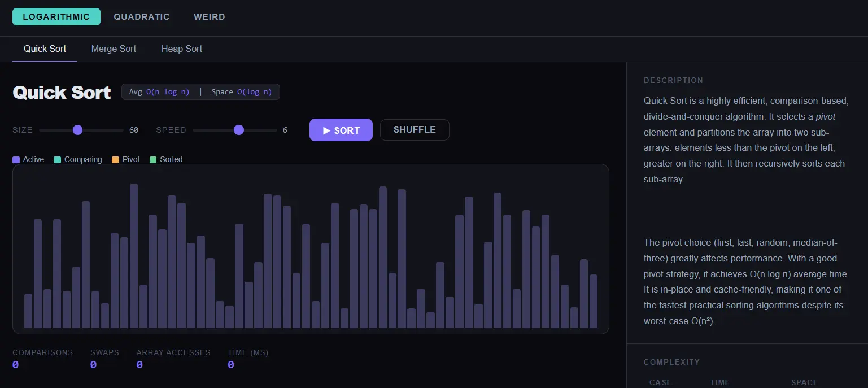Click the italic word 'pivot' in description

826,116
